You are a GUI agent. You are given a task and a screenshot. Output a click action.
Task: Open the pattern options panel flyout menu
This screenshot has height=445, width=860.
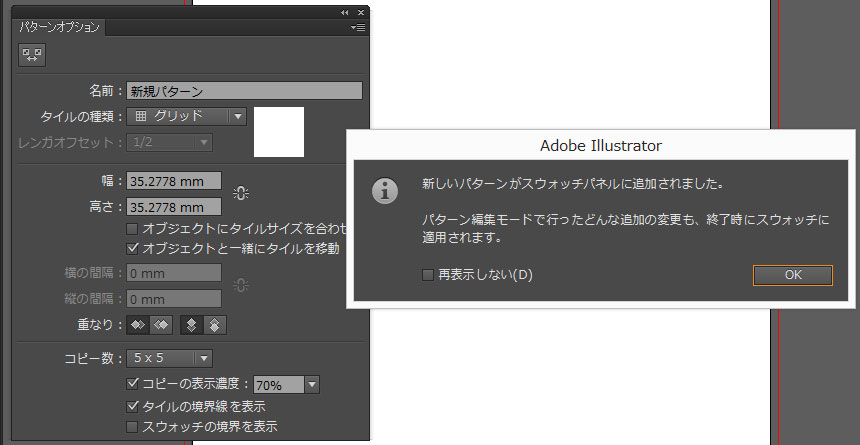pos(357,28)
